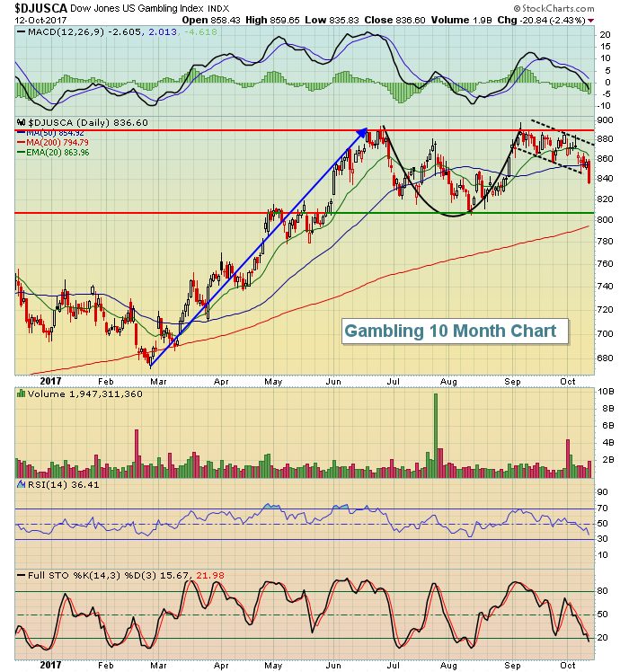Click the Low 835.83 value
The width and height of the screenshot is (629, 672).
pos(332,20)
